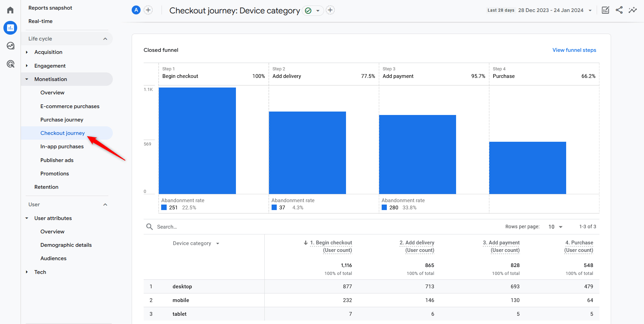
Task: Open the Home page from left rail
Action: pos(10,10)
